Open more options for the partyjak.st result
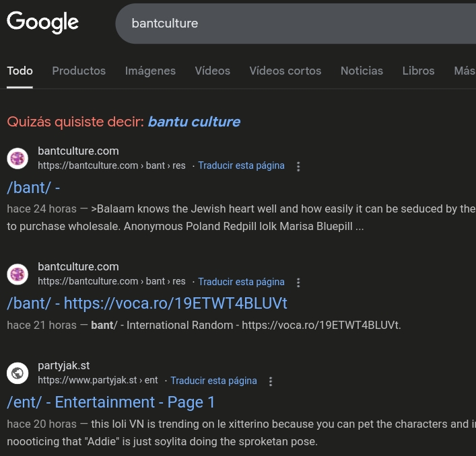The width and height of the screenshot is (476, 456). [x=271, y=381]
